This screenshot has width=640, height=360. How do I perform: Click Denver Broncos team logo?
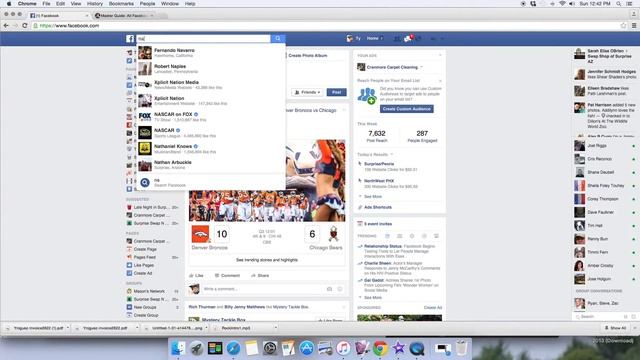(x=200, y=234)
